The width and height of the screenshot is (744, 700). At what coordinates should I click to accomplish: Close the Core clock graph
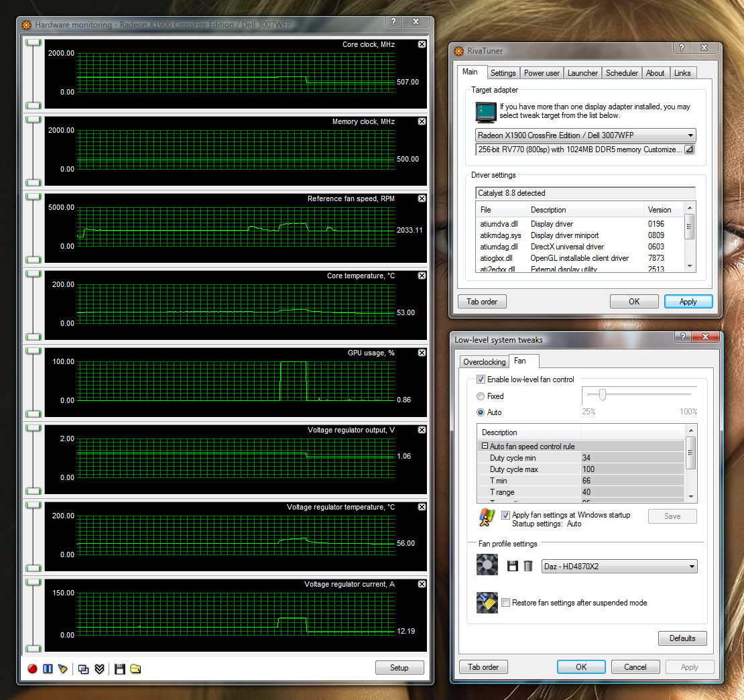tap(422, 44)
